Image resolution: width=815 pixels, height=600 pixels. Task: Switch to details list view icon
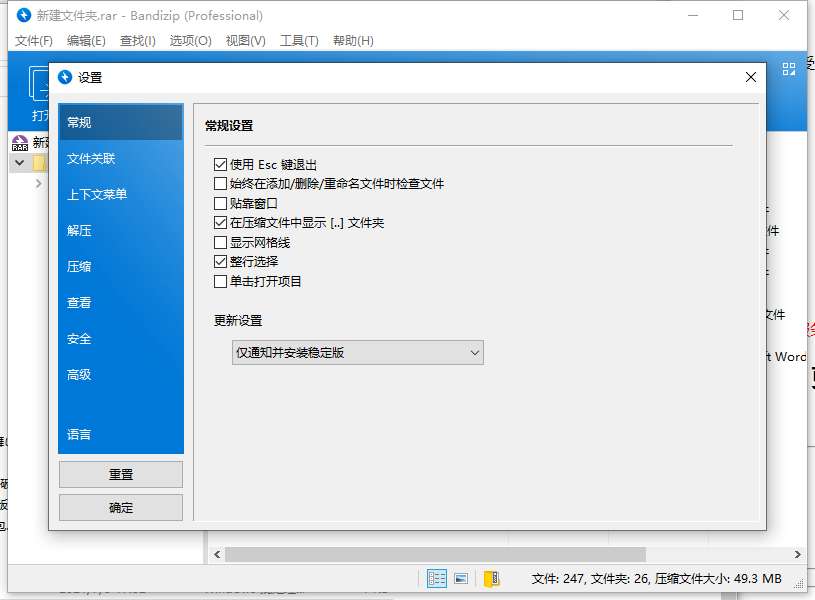437,579
